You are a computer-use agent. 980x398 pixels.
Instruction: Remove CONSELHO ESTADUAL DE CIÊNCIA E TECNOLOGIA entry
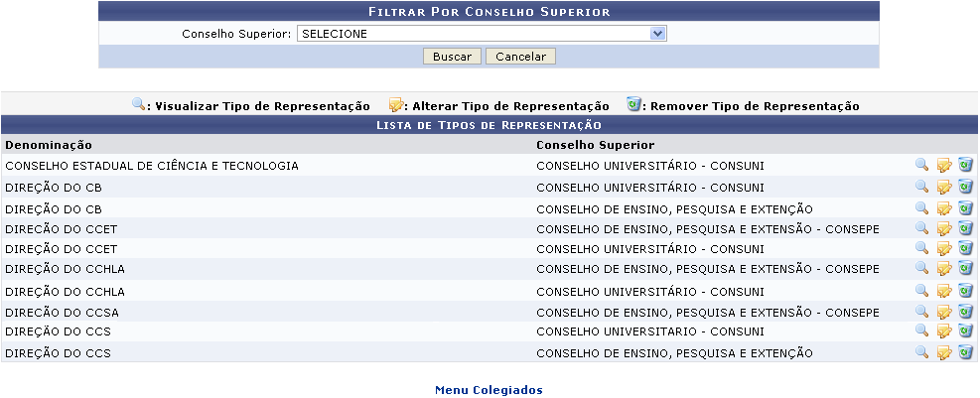tap(966, 165)
